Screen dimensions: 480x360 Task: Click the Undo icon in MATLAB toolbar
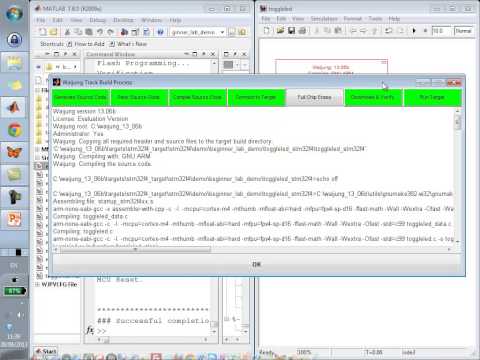pyautogui.click(x=100, y=32)
